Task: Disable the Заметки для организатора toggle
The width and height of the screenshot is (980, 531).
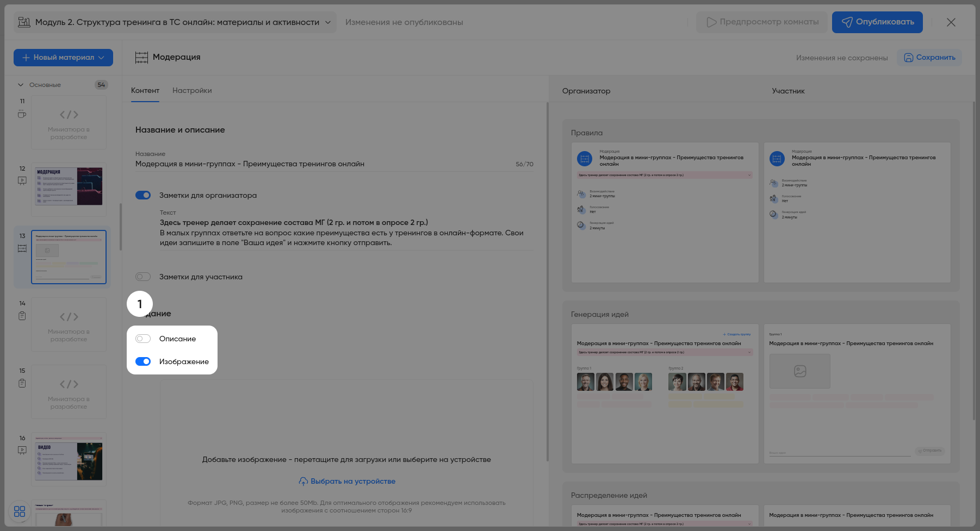Action: tap(143, 195)
